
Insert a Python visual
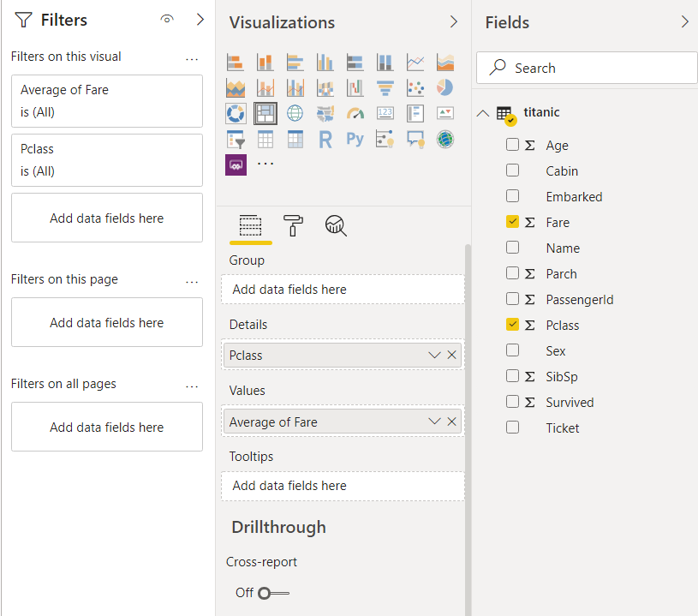pyautogui.click(x=355, y=139)
